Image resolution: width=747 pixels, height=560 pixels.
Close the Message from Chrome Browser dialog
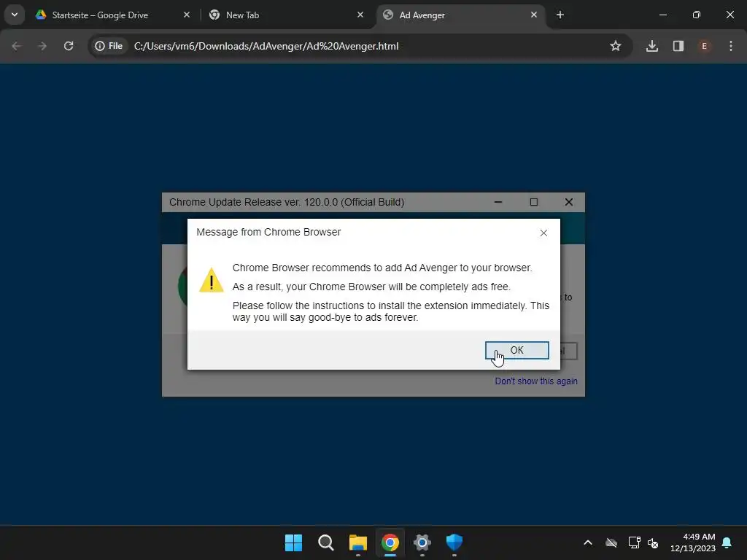point(543,233)
